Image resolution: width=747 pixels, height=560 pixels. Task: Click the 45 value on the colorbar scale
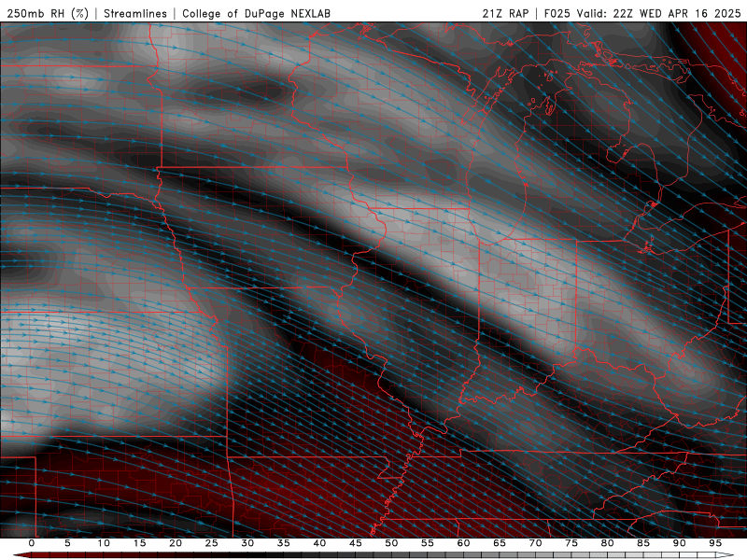(x=356, y=543)
